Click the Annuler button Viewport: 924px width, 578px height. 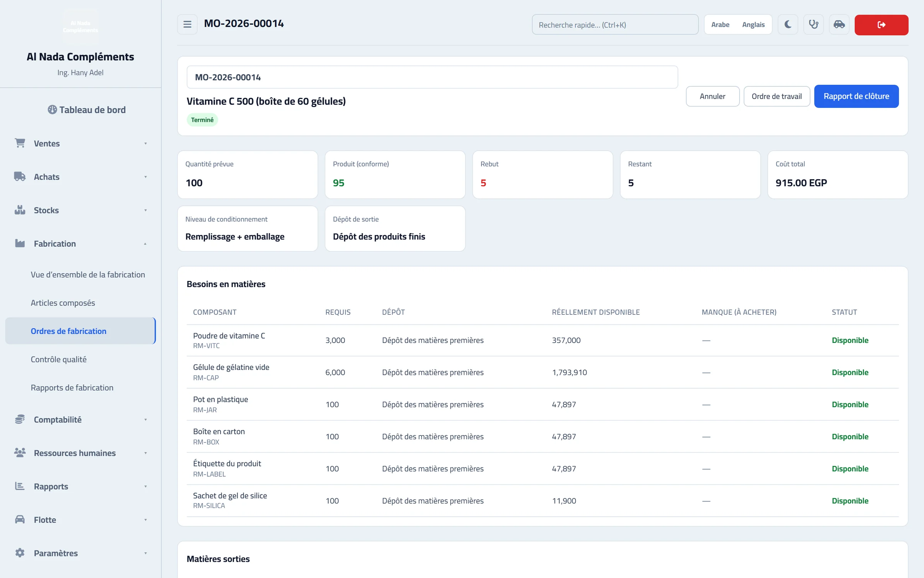click(x=712, y=96)
